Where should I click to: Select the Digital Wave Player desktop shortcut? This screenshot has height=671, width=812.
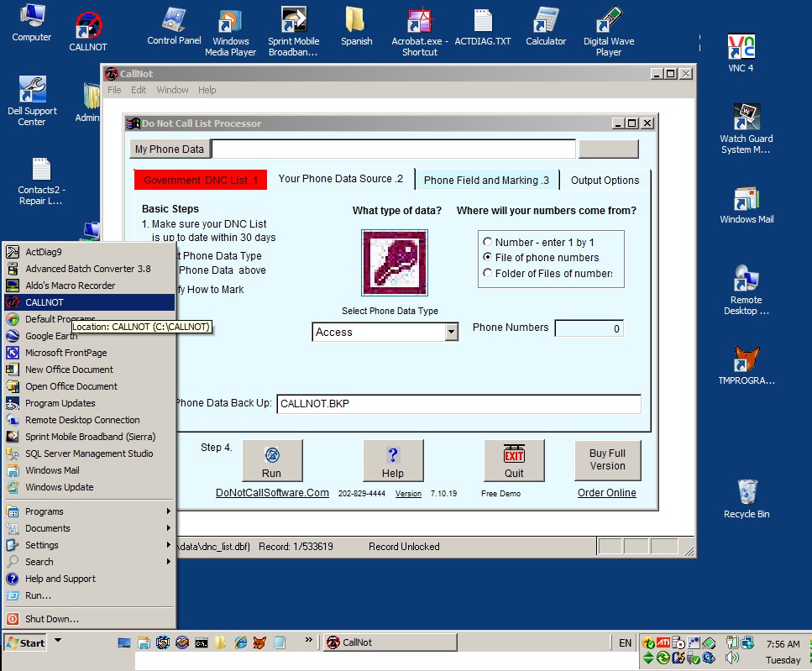(609, 32)
